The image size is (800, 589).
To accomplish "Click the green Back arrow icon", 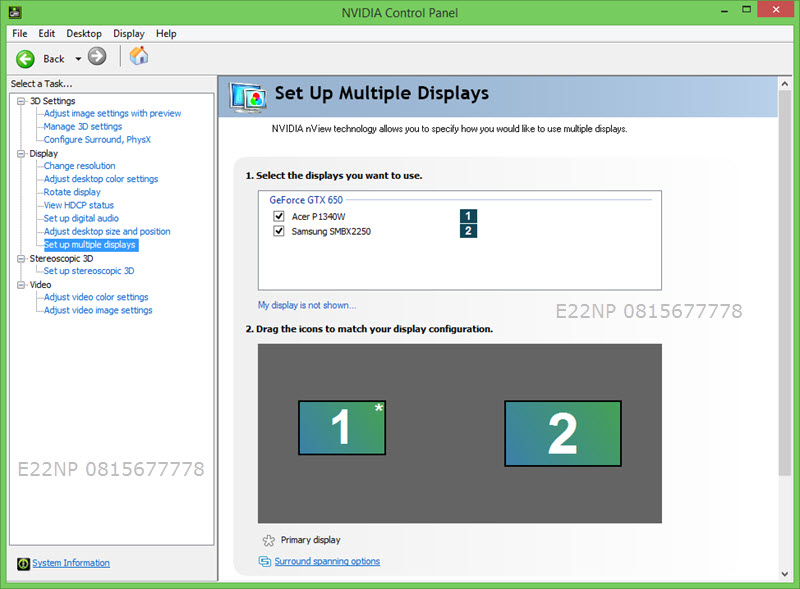I will (x=25, y=59).
